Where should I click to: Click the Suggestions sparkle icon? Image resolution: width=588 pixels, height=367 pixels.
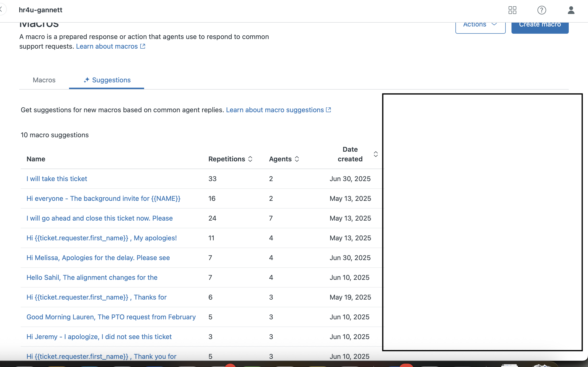86,80
